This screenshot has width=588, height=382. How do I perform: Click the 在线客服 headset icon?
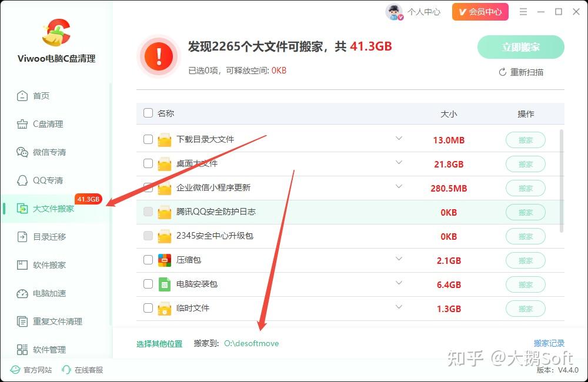(66, 370)
